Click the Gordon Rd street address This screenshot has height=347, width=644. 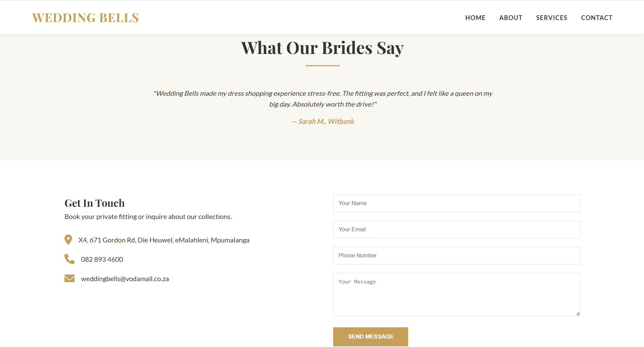pyautogui.click(x=164, y=240)
